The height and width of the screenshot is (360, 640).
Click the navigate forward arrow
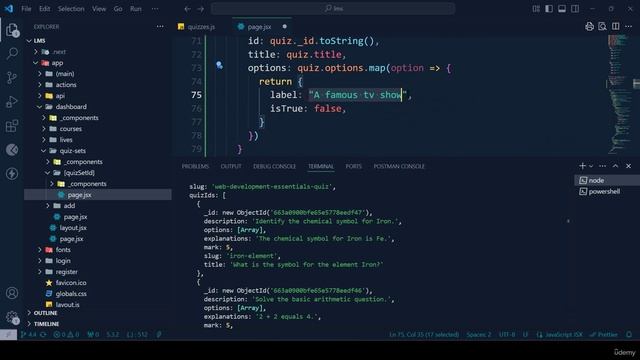200,9
